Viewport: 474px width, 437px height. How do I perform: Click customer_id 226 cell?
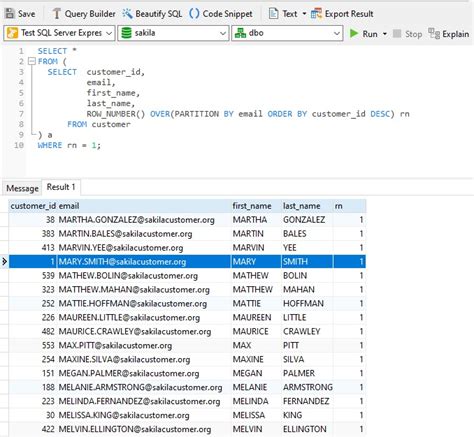tap(33, 317)
